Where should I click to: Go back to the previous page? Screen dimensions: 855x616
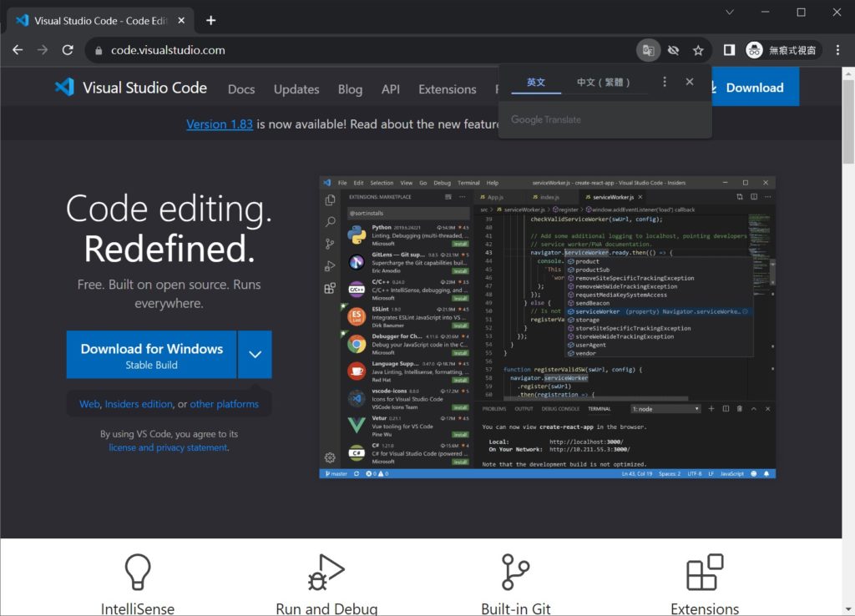(18, 50)
